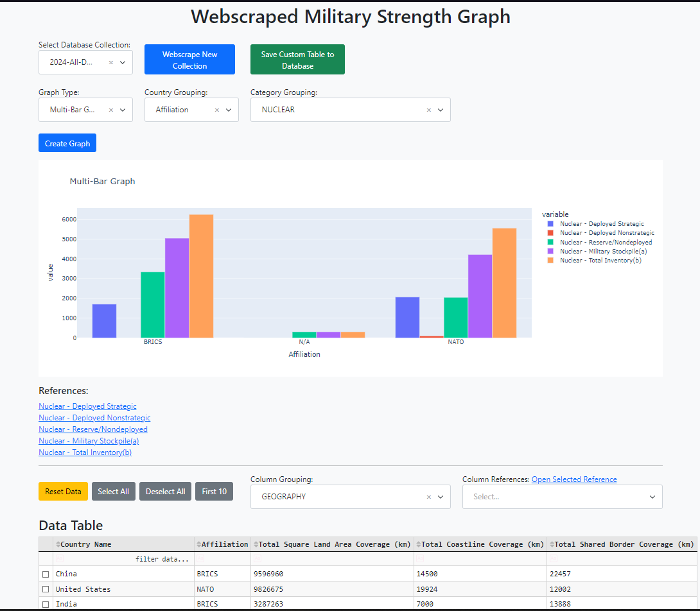700x611 pixels.
Task: Open Nuclear - Military Stockpile(a) reference link
Action: point(89,441)
